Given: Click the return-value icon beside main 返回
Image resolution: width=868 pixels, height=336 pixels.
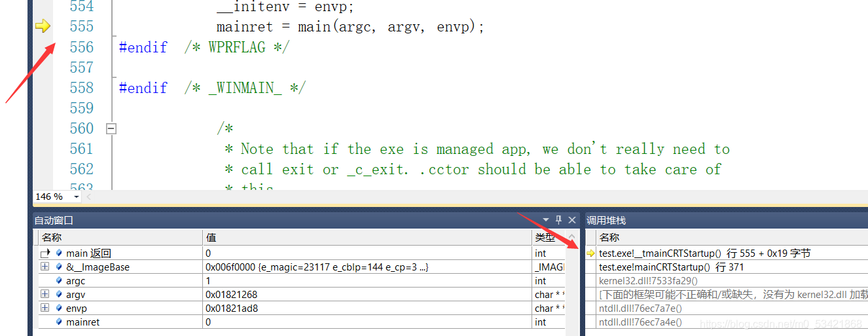Looking at the screenshot, I should [x=45, y=253].
